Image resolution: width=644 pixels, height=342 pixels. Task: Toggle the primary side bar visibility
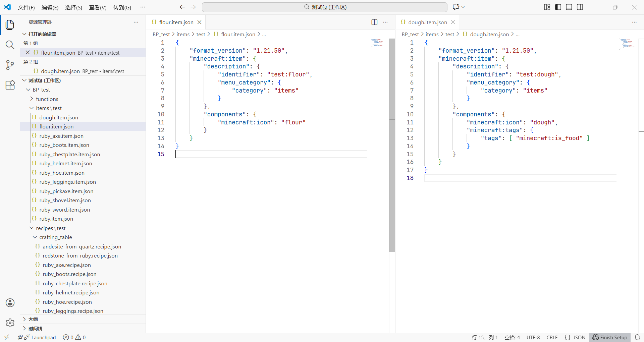558,7
